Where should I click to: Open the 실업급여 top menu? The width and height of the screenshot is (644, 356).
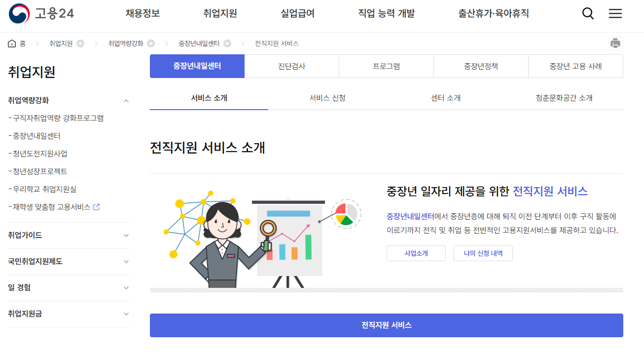tap(297, 14)
